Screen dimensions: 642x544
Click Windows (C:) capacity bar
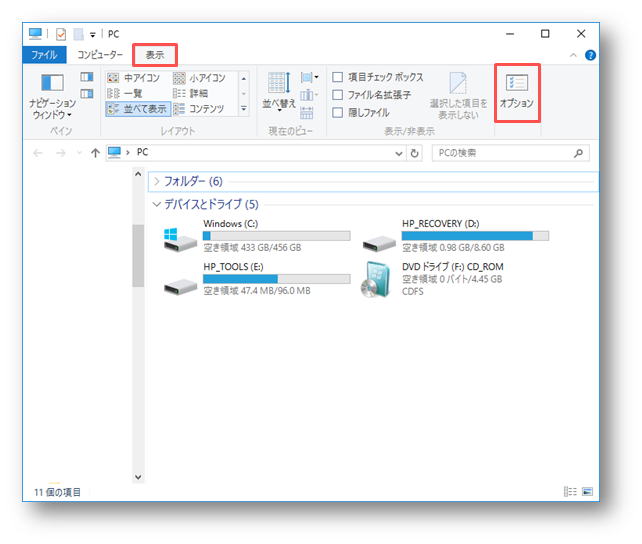pyautogui.click(x=277, y=236)
